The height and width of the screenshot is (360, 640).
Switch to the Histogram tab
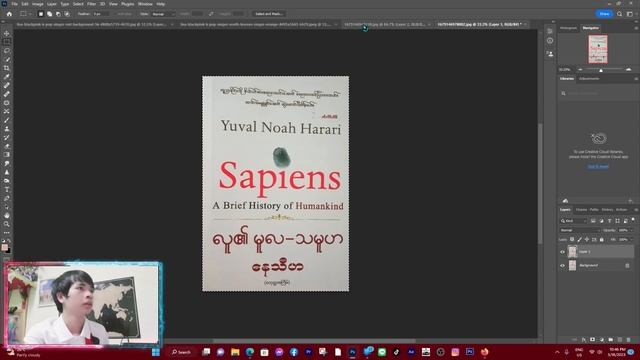tap(568, 28)
